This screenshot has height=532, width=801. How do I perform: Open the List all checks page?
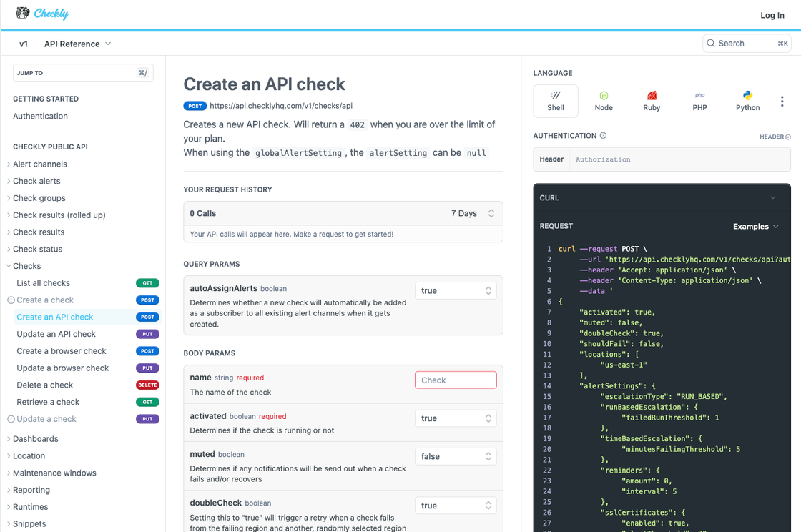point(44,283)
